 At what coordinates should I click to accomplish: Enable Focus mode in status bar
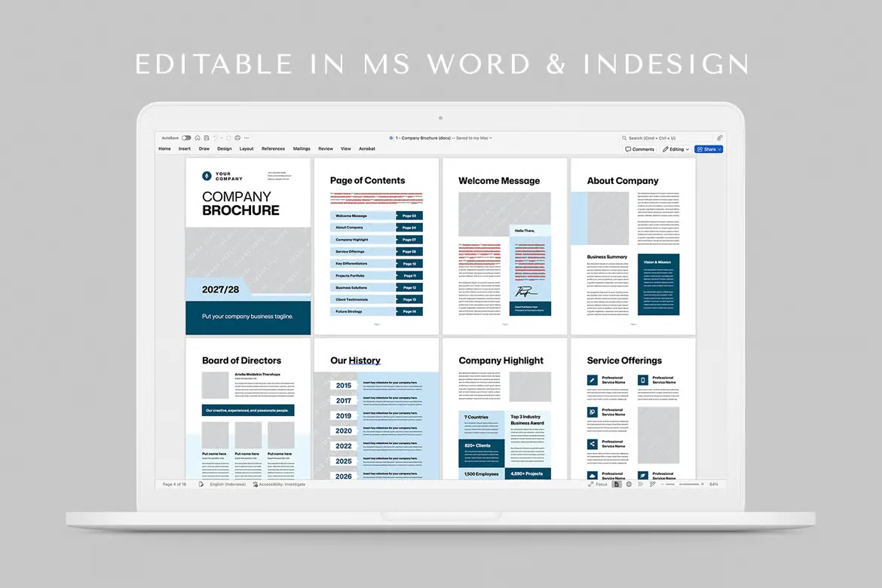point(598,484)
